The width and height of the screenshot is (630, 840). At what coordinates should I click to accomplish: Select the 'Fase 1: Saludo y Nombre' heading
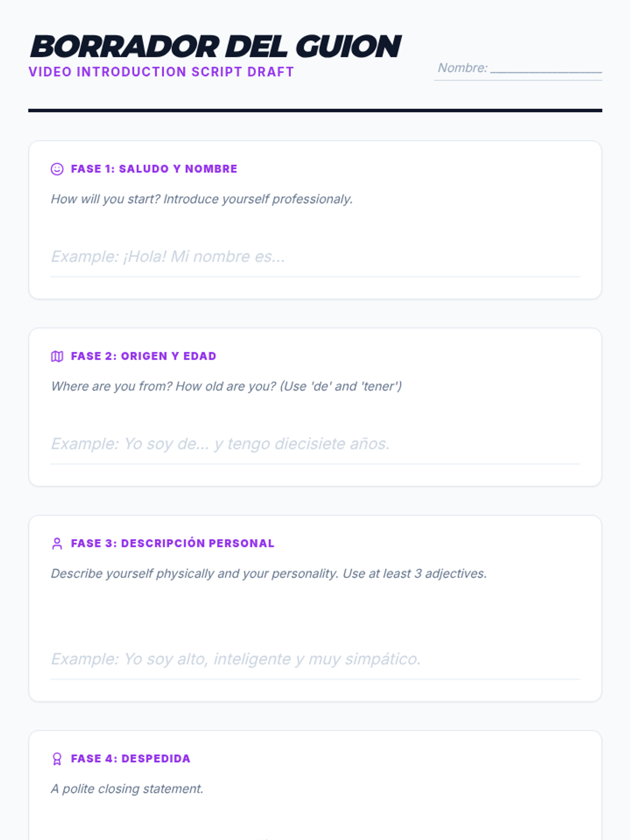click(x=154, y=169)
